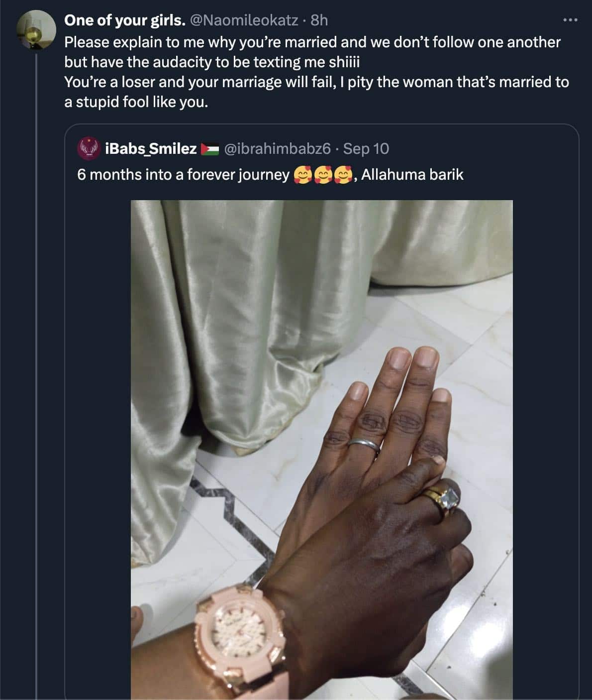592x700 pixels.
Task: Open the @Naomileokatz handle link
Action: point(245,20)
